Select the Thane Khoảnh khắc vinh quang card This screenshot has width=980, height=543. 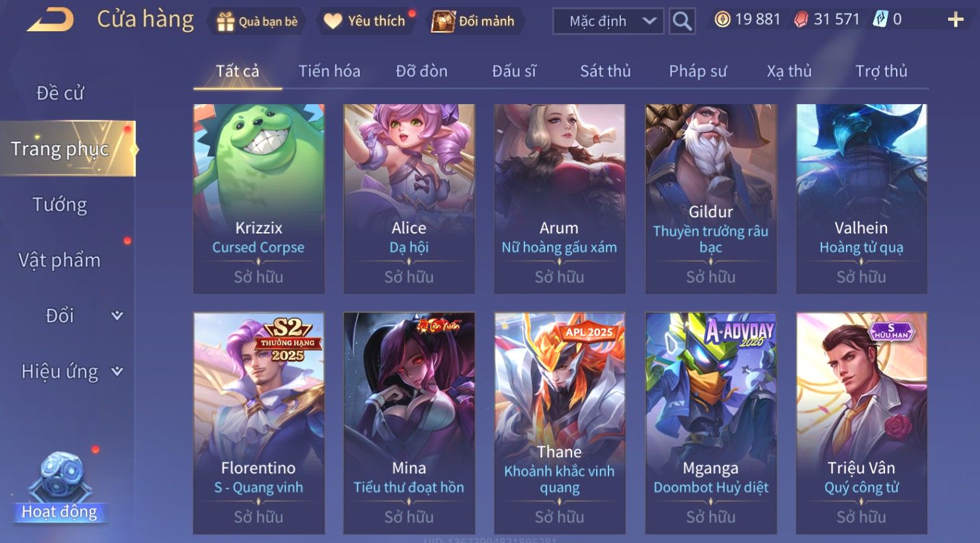coord(560,423)
